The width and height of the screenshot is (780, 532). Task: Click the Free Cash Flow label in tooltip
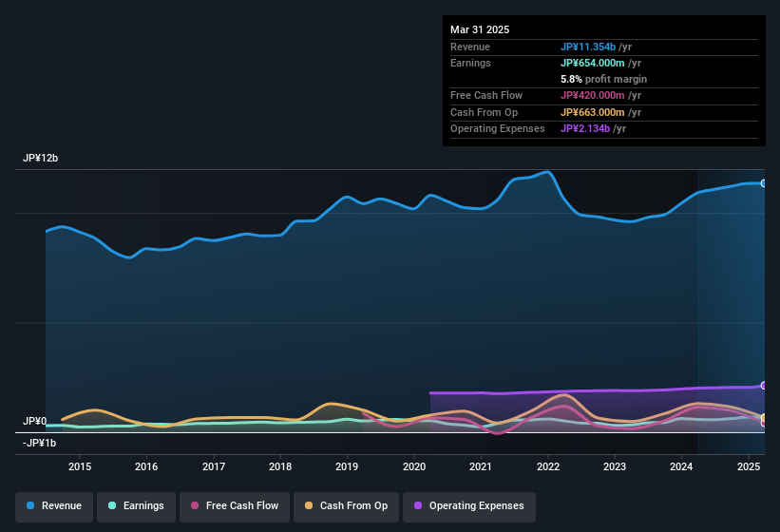tap(486, 95)
